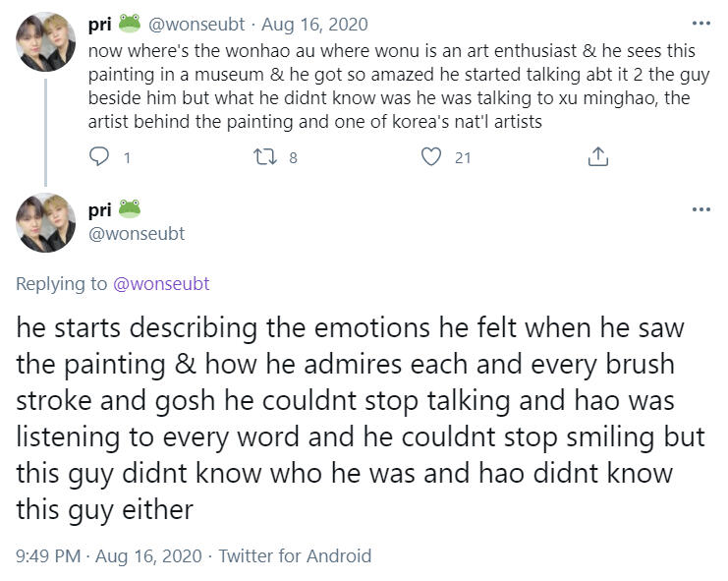
Task: Open the three-dot menu of first tweet
Action: [700, 24]
